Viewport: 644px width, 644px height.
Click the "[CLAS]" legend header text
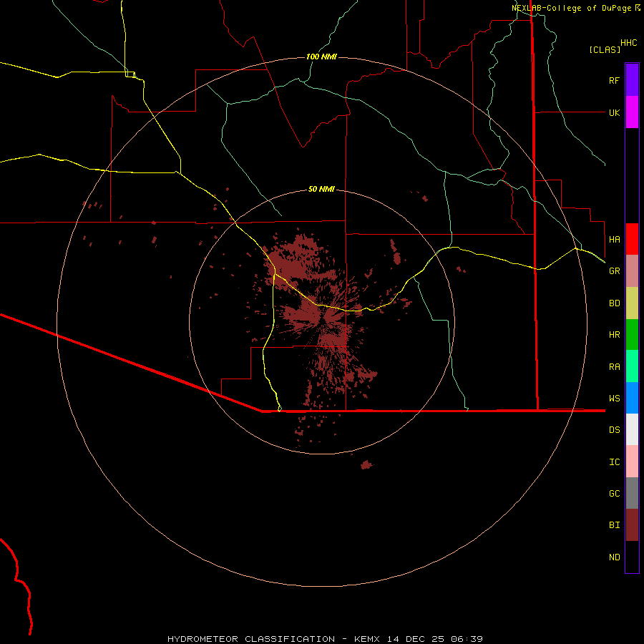605,49
